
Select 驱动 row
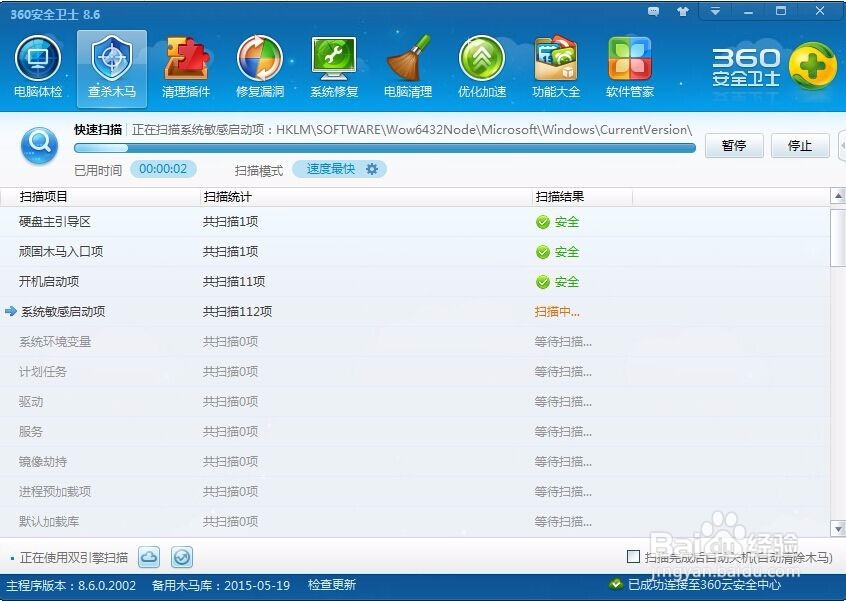(x=415, y=401)
